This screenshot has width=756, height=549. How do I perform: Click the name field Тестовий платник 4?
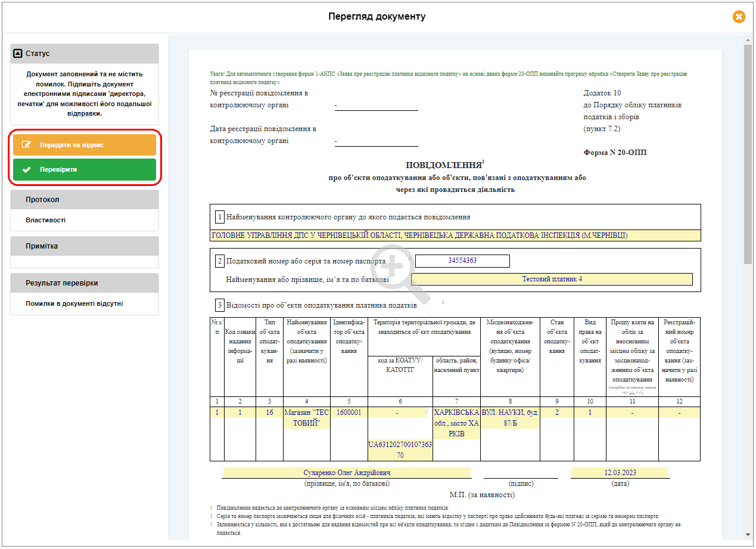pyautogui.click(x=552, y=279)
